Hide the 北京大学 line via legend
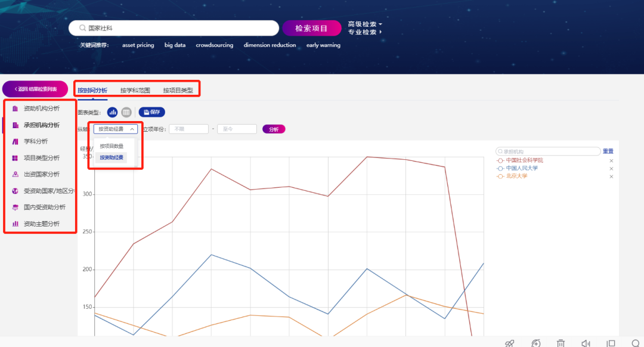 pyautogui.click(x=516, y=176)
